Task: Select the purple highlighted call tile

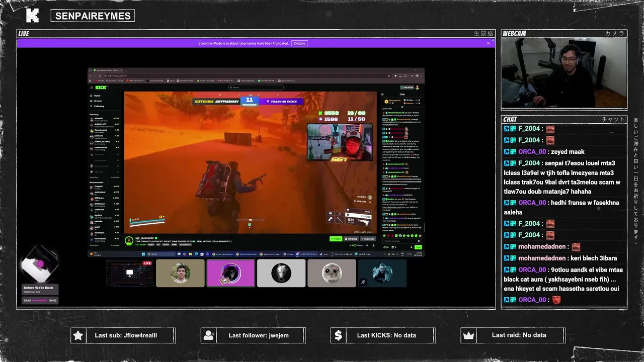Action: click(x=230, y=273)
